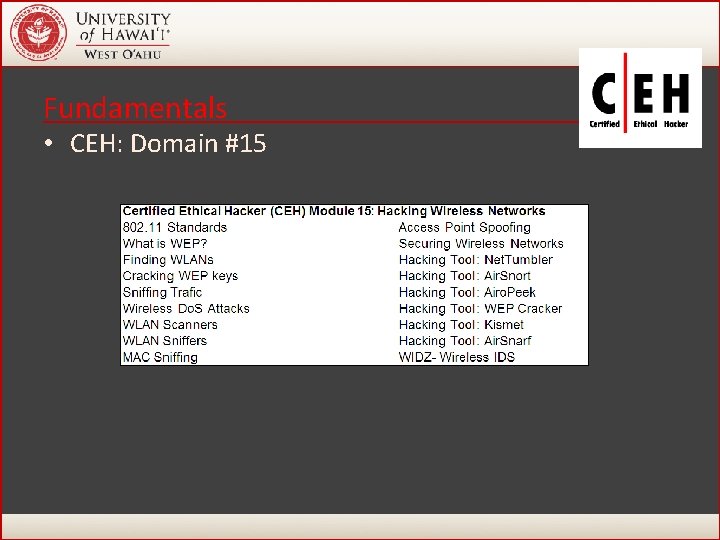Select 'Hacking Tool: WEP Cracker' entry
The height and width of the screenshot is (540, 720).
480,309
